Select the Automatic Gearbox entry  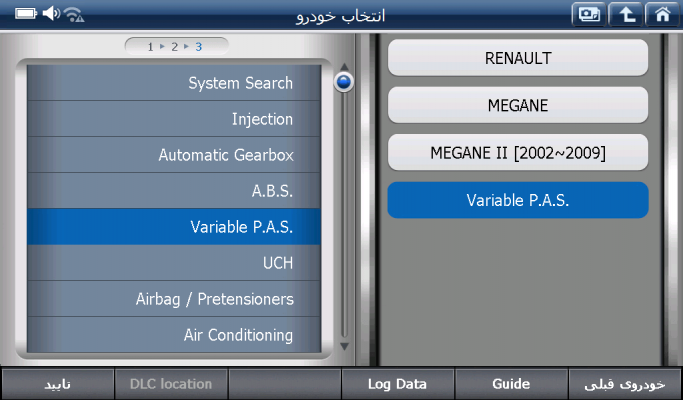(x=174, y=156)
